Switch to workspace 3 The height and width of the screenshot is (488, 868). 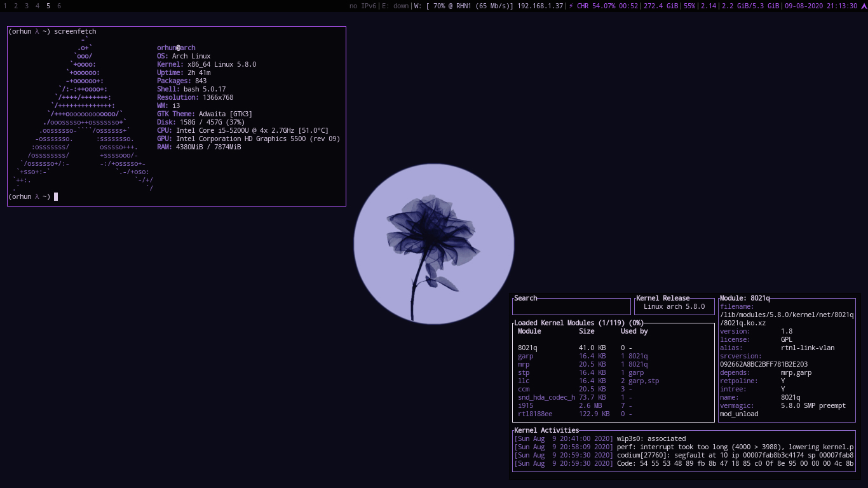tap(27, 6)
